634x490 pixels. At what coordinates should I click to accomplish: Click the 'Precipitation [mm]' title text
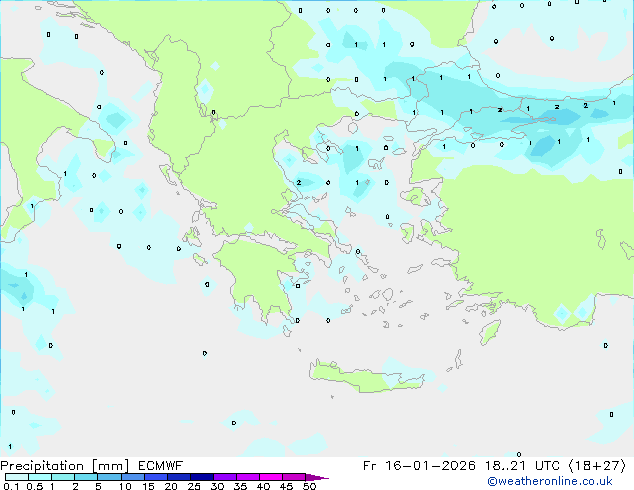click(65, 466)
